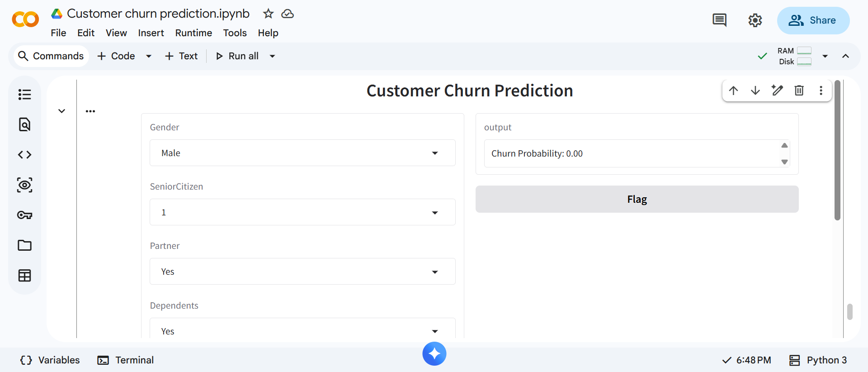Open the comments panel
The image size is (868, 372).
[x=719, y=20]
